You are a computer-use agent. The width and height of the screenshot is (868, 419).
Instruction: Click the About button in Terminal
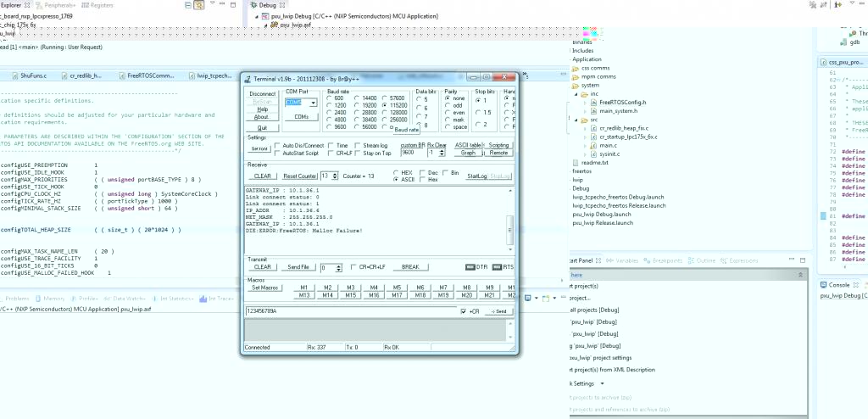click(x=261, y=117)
